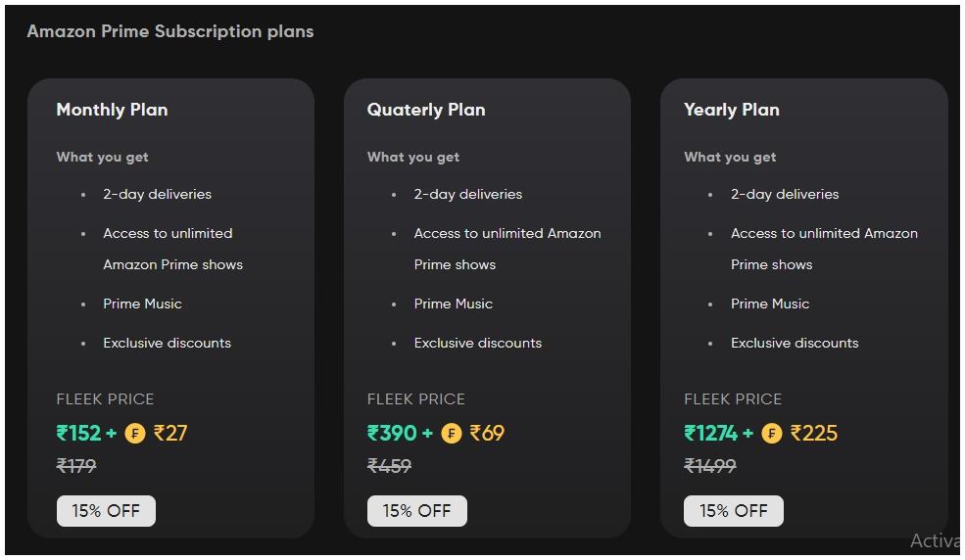965x560 pixels.
Task: Click the ₹390 Fleek price
Action: (x=392, y=434)
